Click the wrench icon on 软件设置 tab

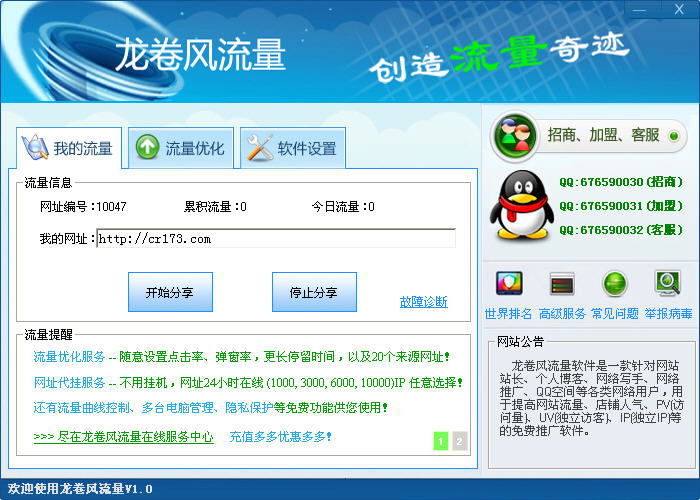pos(260,147)
